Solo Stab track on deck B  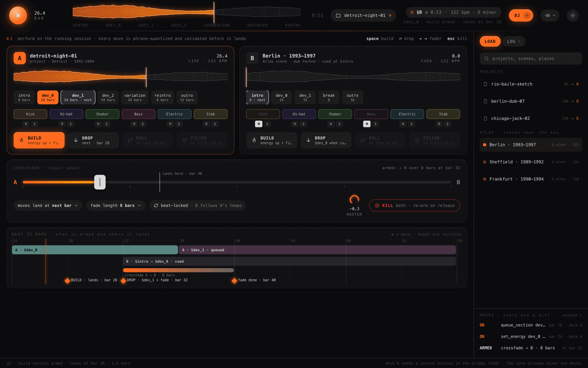pos(448,124)
